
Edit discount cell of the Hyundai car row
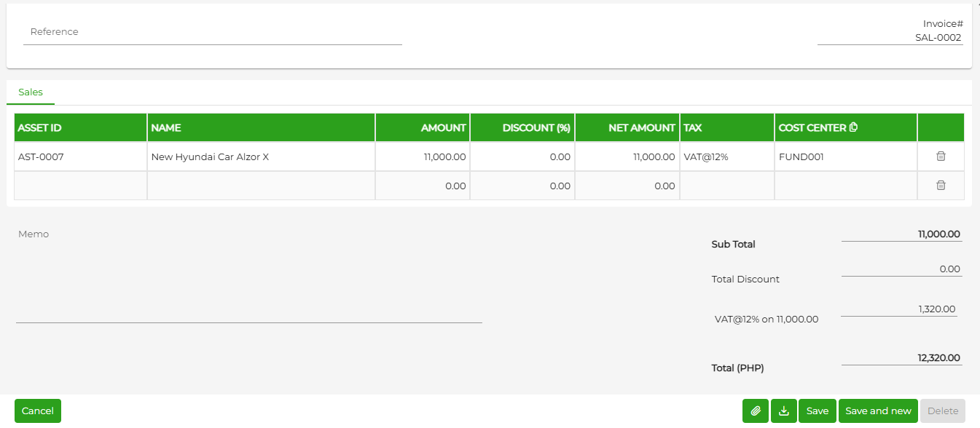522,156
